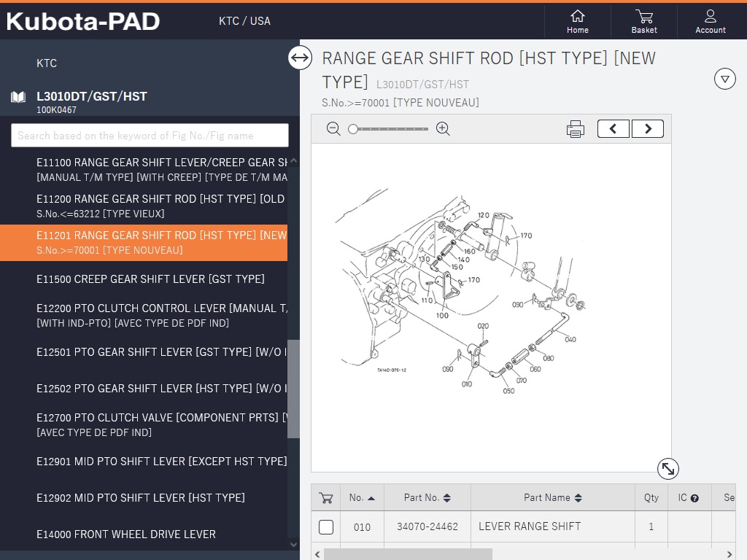747x560 pixels.
Task: Open Account menu
Action: (711, 21)
